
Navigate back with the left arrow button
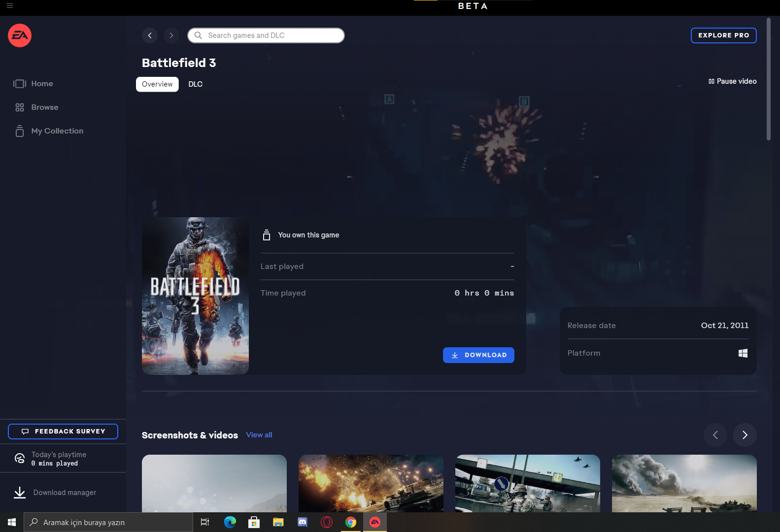[x=150, y=35]
